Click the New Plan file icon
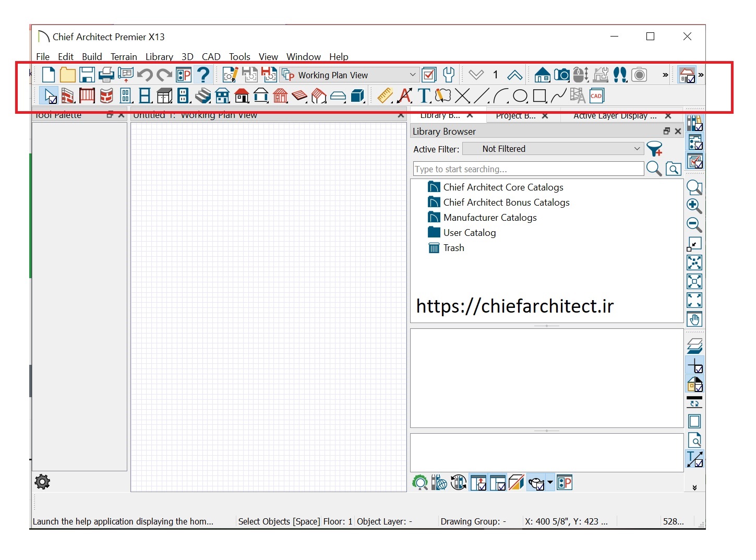Image resolution: width=756 pixels, height=560 pixels. (49, 75)
